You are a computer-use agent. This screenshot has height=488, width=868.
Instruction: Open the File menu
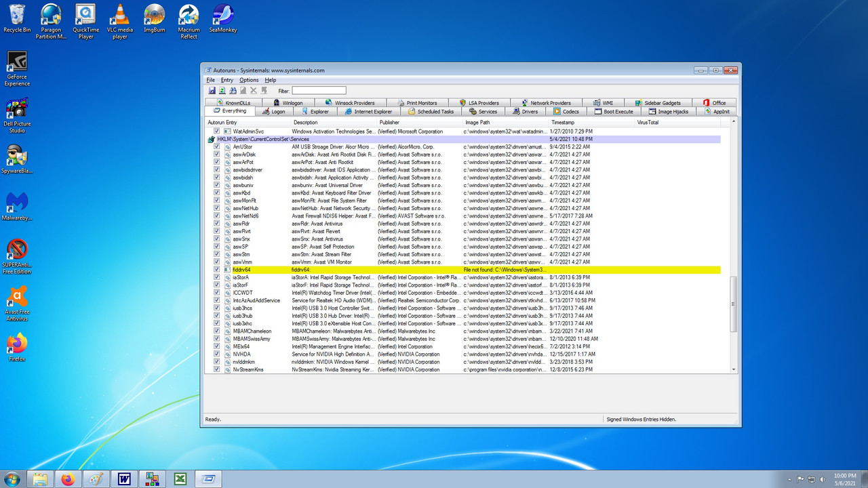tap(211, 80)
